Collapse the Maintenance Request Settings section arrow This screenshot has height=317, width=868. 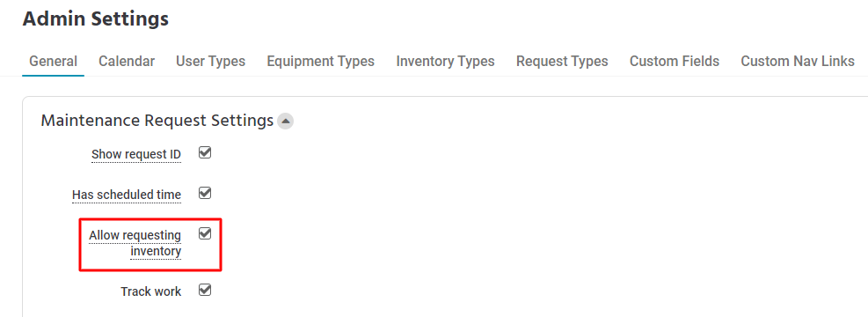click(285, 121)
